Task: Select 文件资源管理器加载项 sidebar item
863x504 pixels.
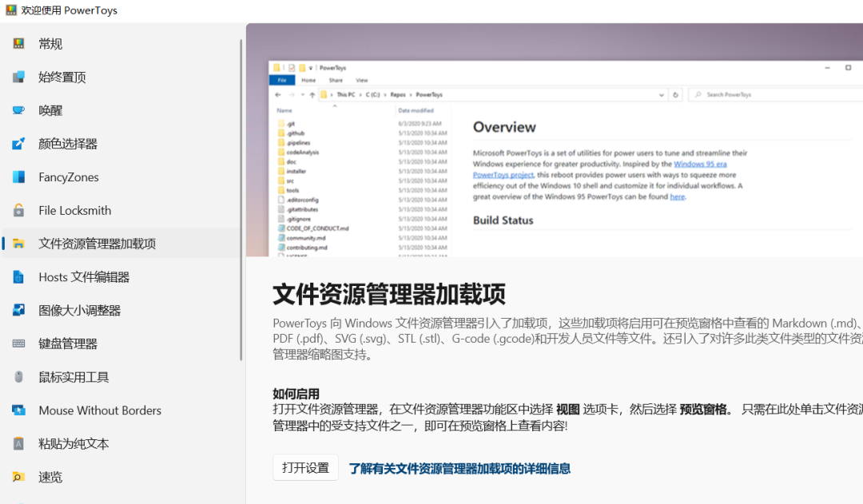Action: click(121, 244)
